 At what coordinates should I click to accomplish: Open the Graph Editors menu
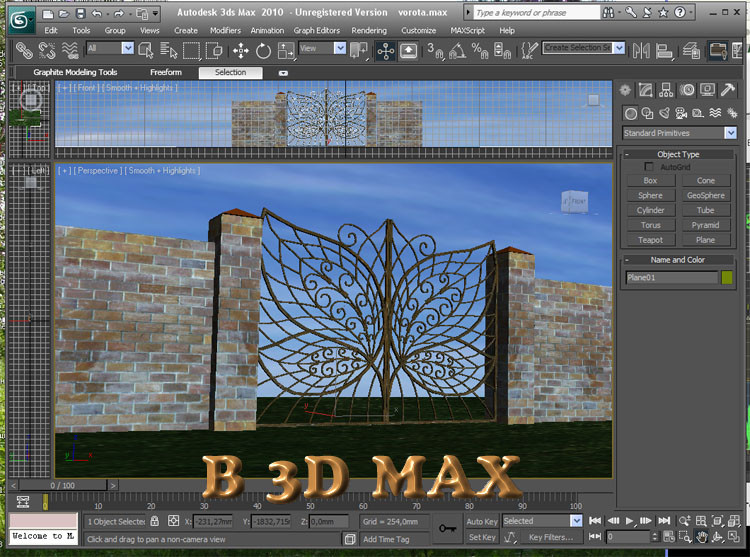click(317, 31)
